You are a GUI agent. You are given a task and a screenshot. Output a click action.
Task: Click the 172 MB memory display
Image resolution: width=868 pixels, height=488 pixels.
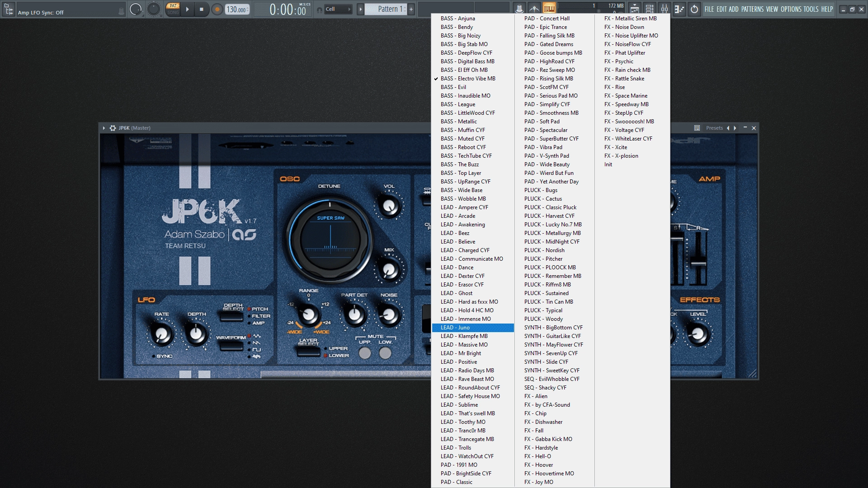point(615,6)
